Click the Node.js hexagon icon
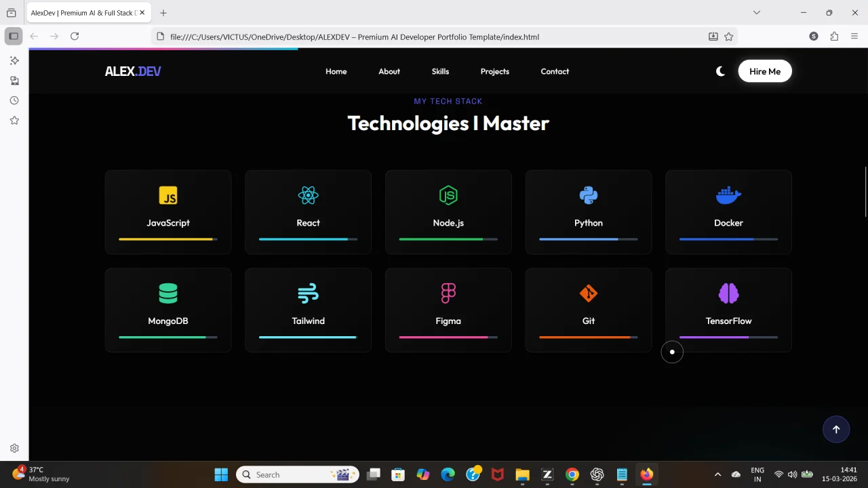Screen dimensions: 868x488 (x=448, y=195)
